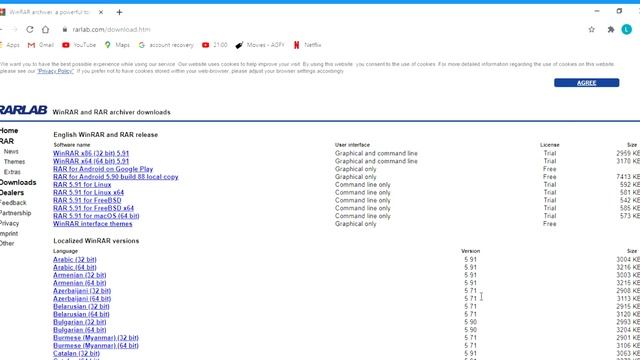Click the address bar URL rarlab.com/download.htm
640x360 pixels.
pyautogui.click(x=111, y=29)
